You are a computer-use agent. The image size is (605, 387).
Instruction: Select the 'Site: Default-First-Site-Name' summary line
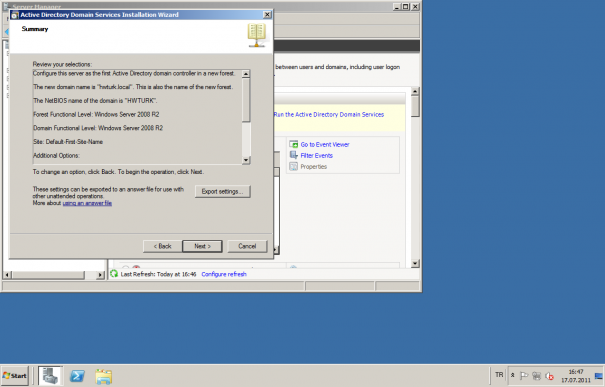click(x=68, y=142)
